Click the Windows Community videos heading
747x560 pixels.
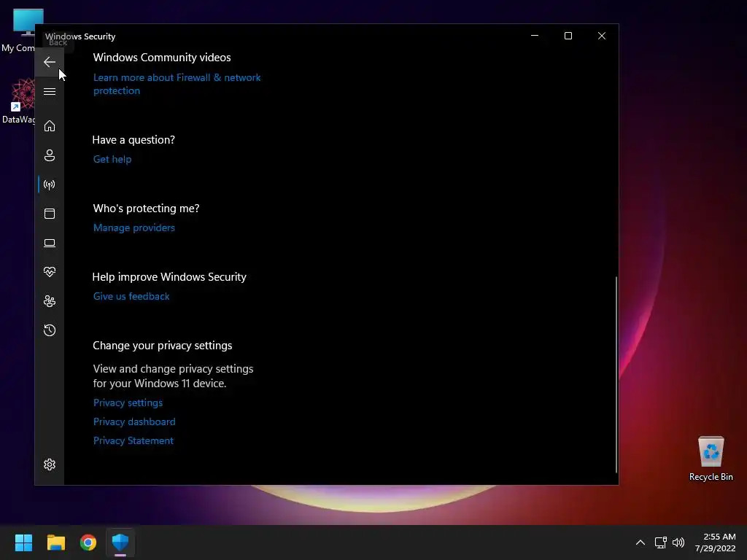(161, 57)
